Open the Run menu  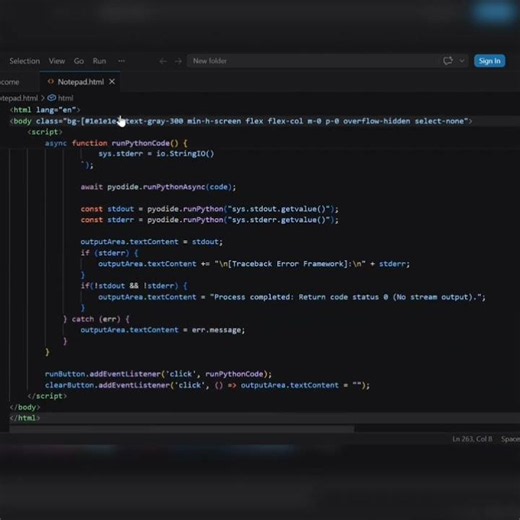pos(99,61)
